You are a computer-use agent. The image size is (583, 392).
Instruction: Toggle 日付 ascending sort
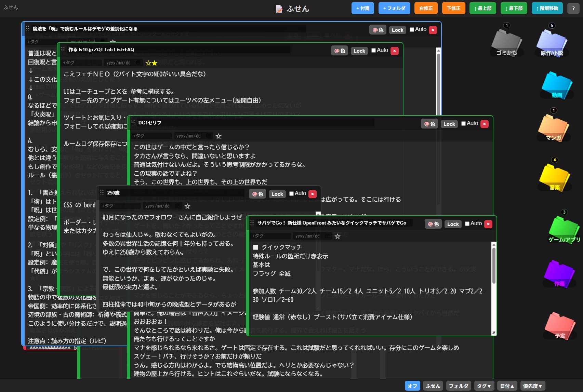click(x=507, y=386)
